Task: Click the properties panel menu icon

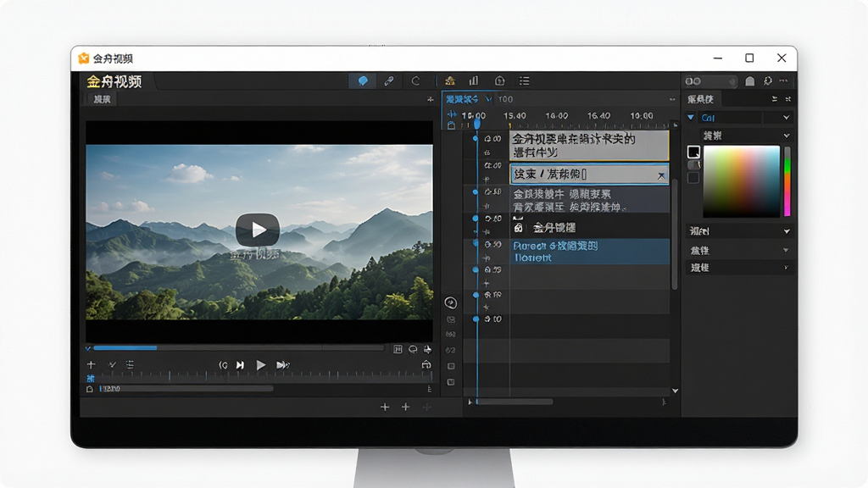Action: point(775,99)
